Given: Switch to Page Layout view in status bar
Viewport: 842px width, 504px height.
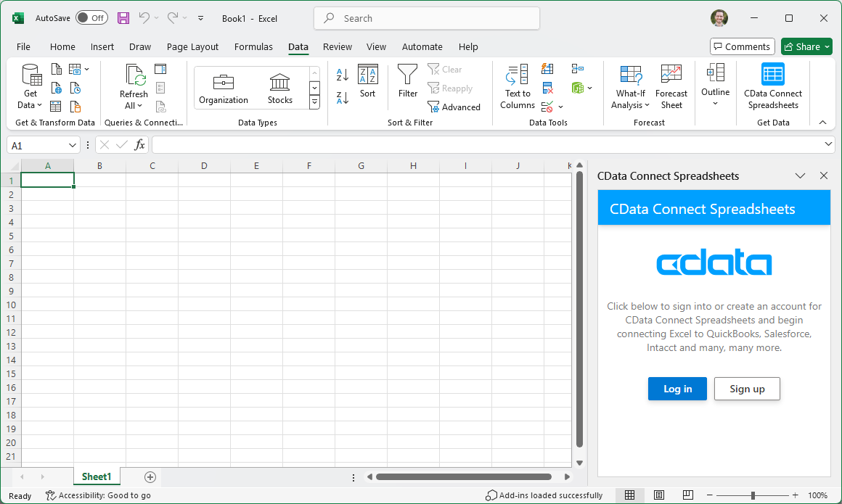Looking at the screenshot, I should [659, 495].
